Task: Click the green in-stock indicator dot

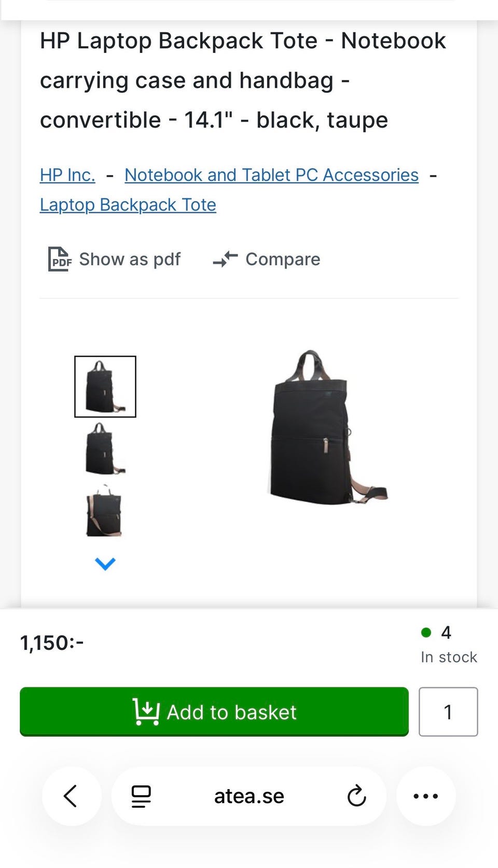Action: coord(426,632)
